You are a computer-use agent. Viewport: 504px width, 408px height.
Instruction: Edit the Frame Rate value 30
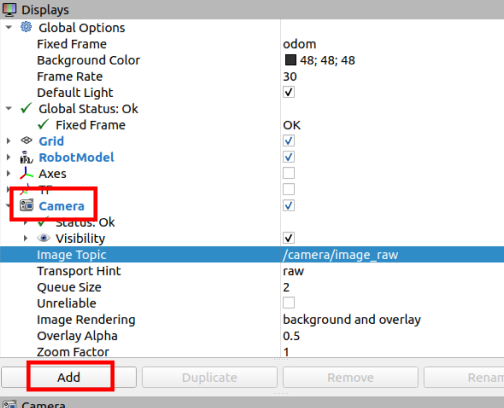point(290,76)
